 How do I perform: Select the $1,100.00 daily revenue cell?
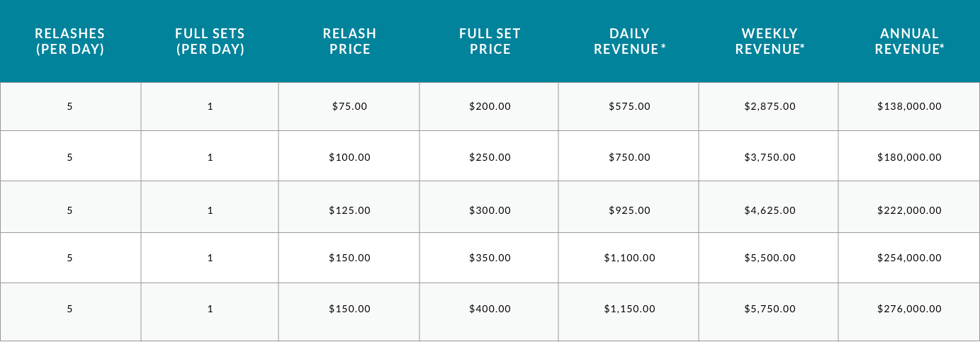tap(629, 258)
